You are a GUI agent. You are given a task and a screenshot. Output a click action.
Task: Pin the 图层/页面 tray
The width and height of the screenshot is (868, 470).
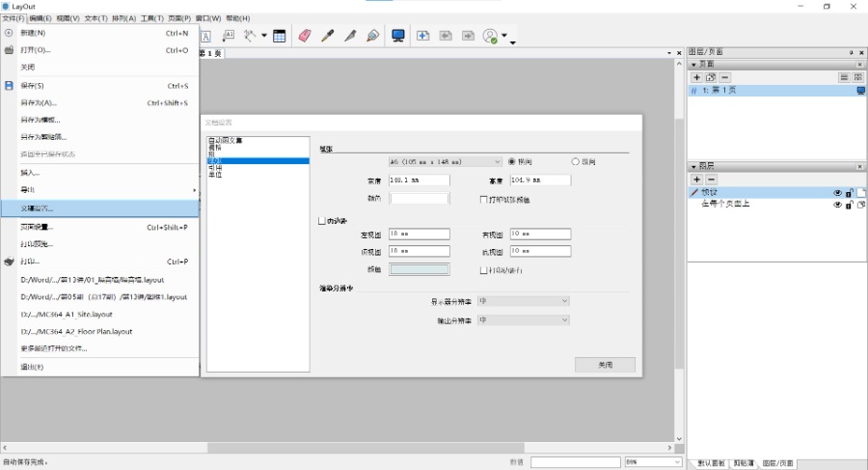(852, 53)
